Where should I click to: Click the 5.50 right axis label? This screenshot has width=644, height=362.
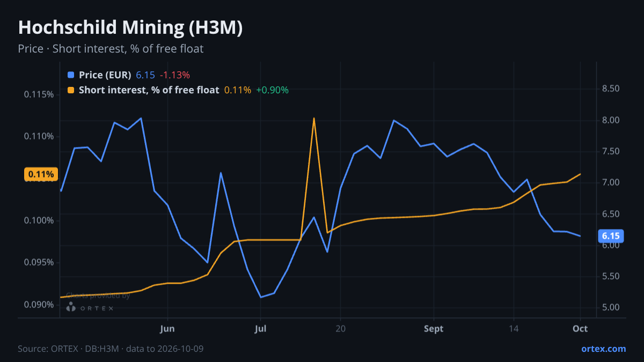point(611,276)
